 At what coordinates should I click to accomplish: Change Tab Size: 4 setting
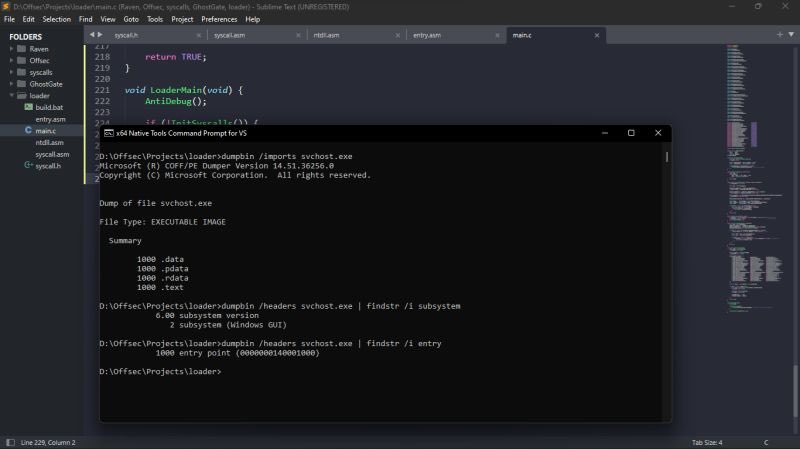(707, 442)
